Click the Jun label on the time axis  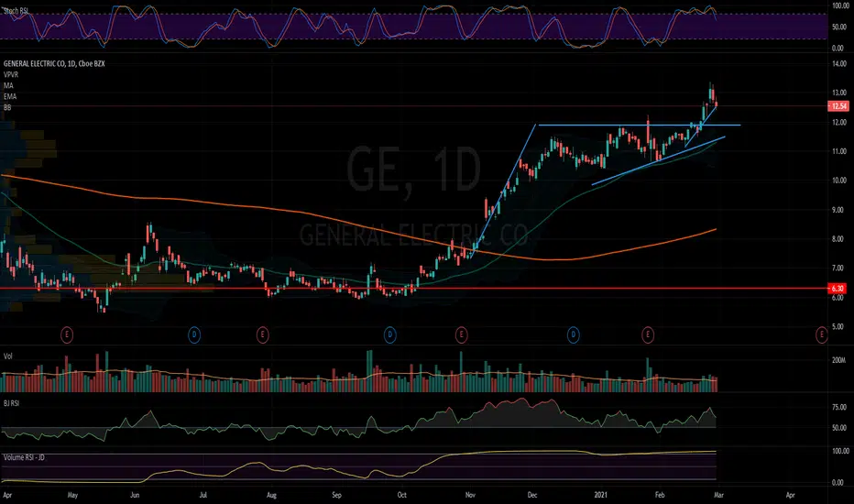coord(135,495)
